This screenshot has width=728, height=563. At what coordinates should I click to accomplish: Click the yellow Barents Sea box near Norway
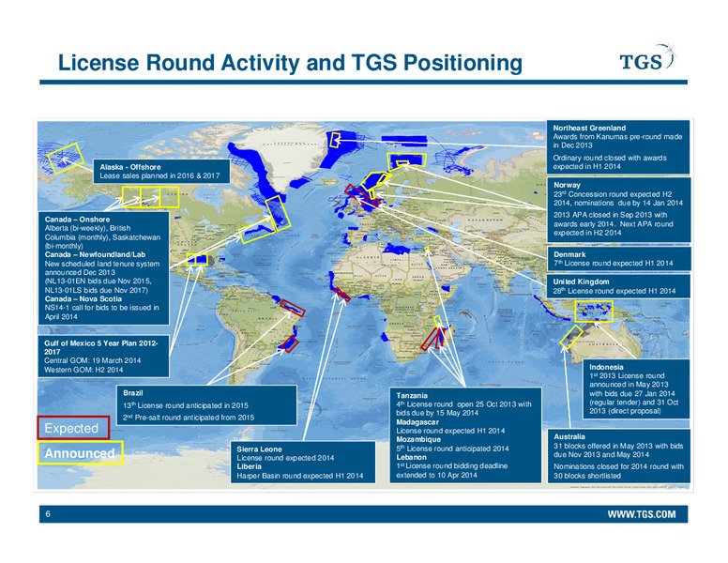[x=407, y=160]
